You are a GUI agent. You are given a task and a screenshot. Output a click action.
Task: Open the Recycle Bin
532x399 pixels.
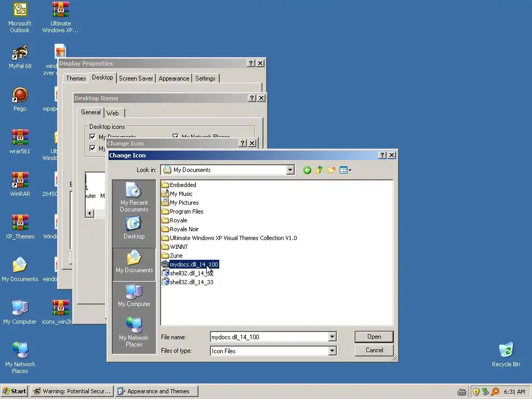tap(506, 355)
